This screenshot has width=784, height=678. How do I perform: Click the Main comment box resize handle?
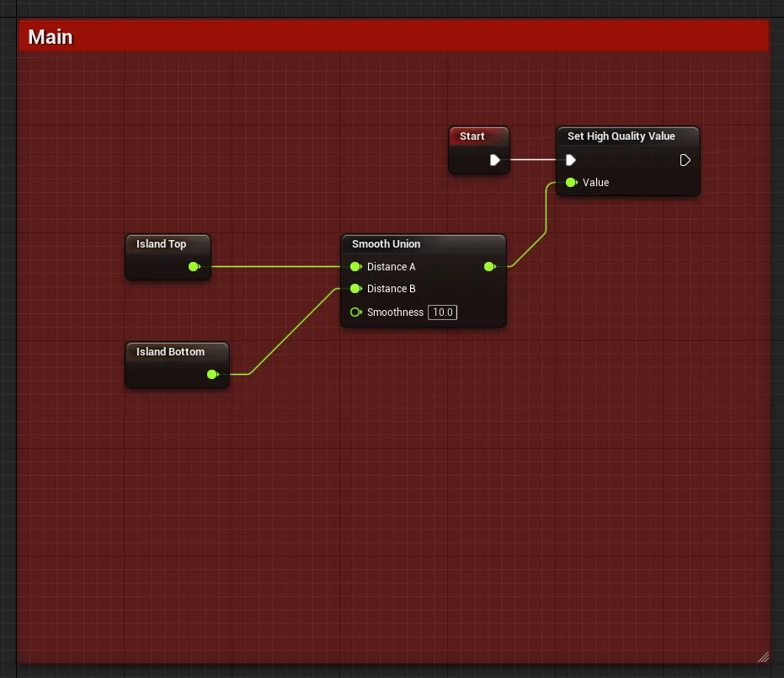762,656
